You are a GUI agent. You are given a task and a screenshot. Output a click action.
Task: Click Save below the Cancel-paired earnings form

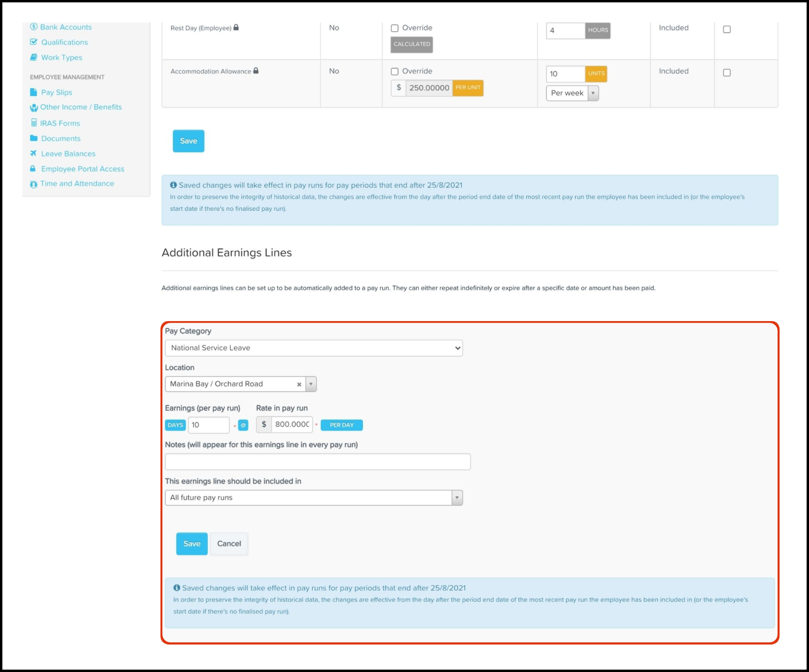[x=191, y=544]
